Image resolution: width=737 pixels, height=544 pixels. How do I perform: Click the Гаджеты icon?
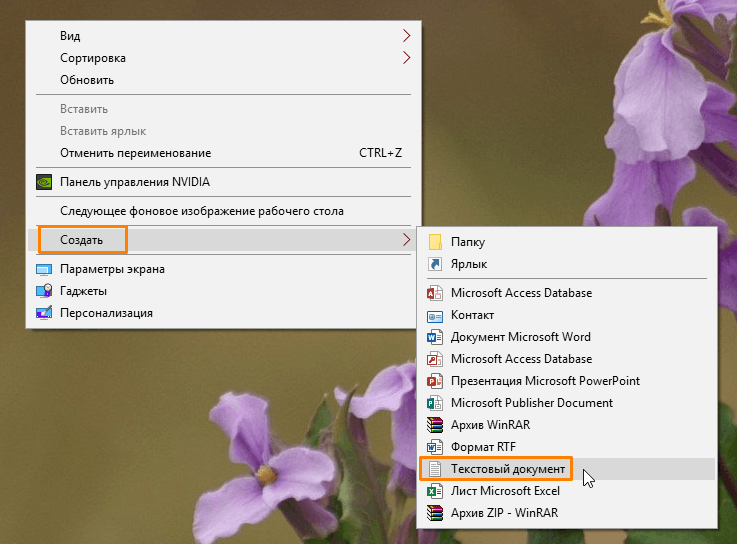44,291
